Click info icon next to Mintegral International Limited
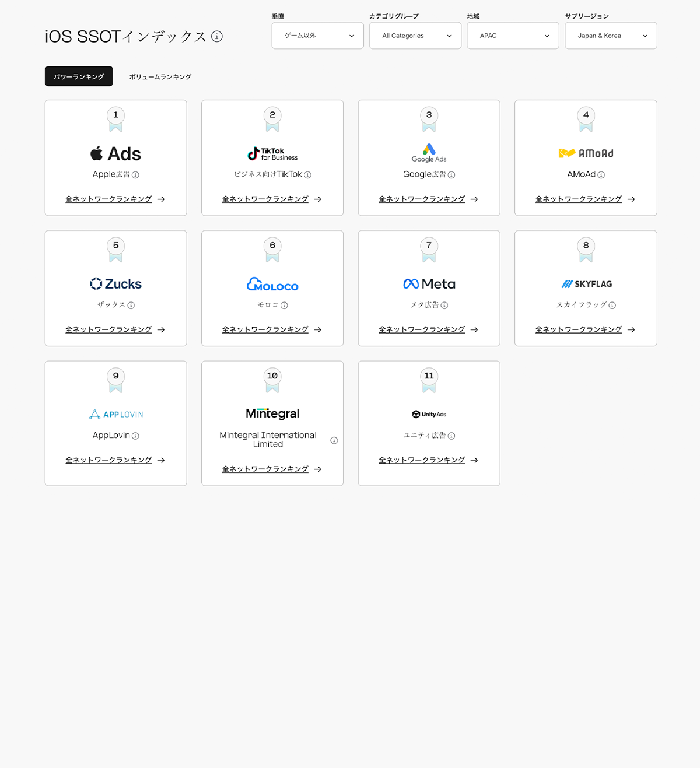Viewport: 700px width, 768px height. (x=334, y=440)
